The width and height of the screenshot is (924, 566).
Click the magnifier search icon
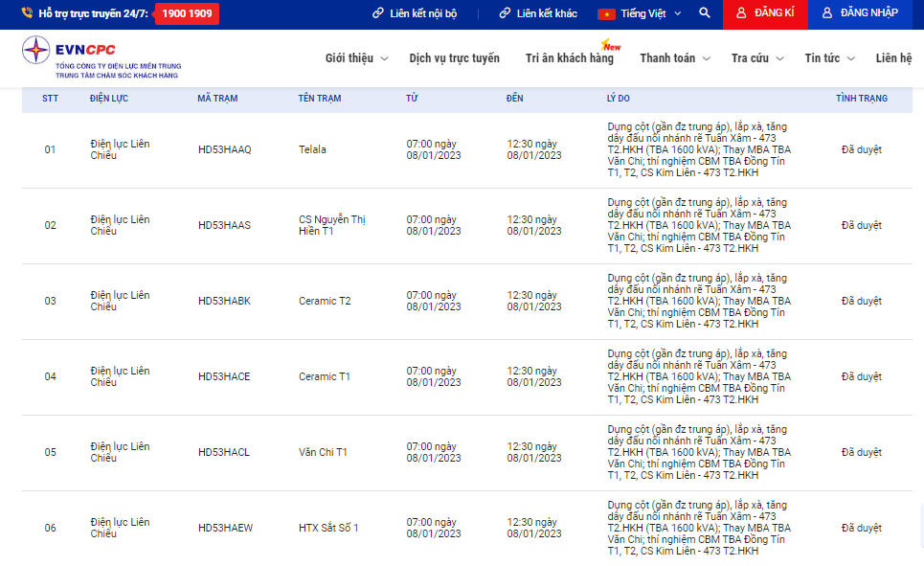(x=705, y=13)
